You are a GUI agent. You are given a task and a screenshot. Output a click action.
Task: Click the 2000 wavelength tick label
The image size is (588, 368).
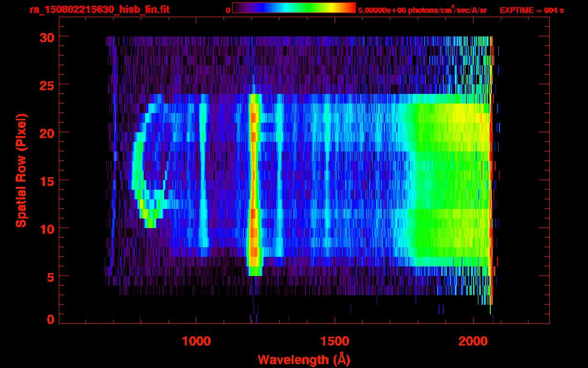473,341
